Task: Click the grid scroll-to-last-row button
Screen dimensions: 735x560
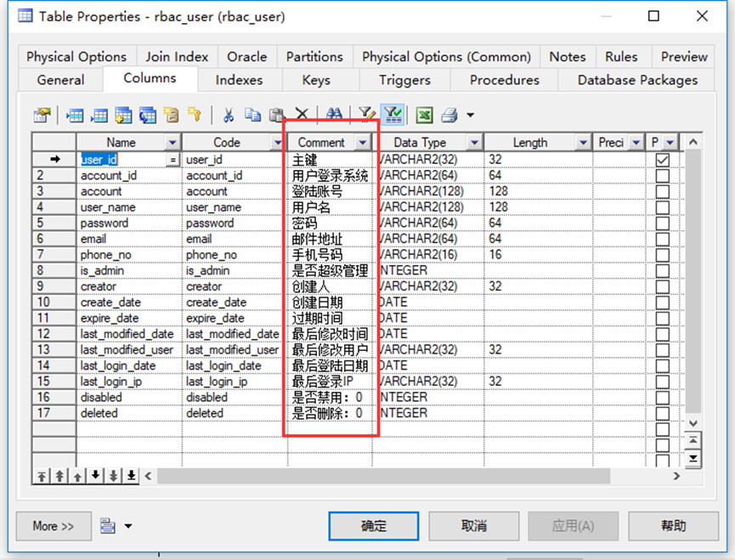Action: [693, 458]
